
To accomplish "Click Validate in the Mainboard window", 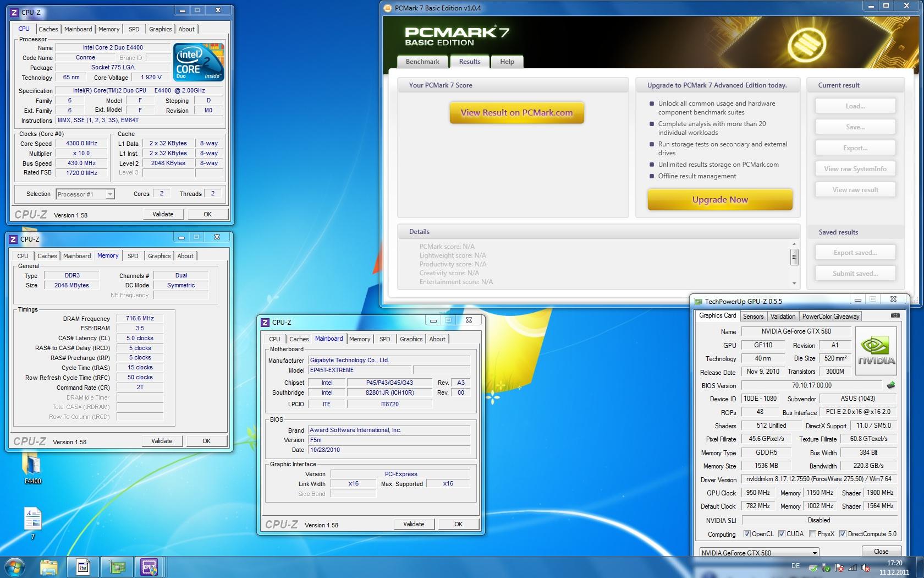I will click(414, 524).
